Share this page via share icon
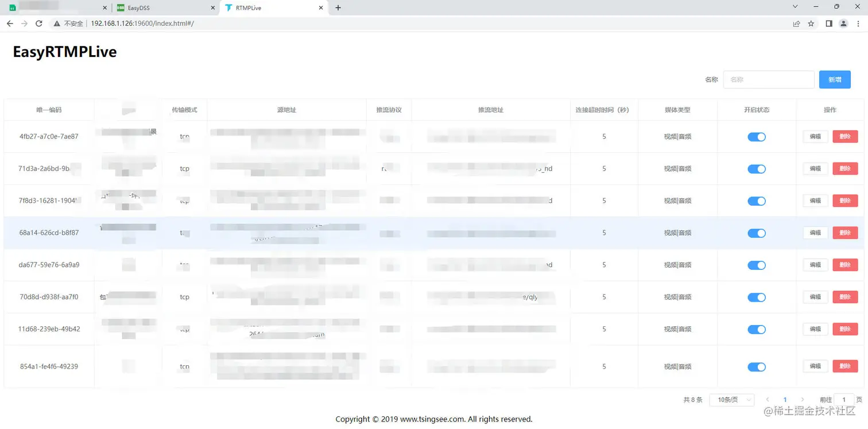 click(x=796, y=24)
